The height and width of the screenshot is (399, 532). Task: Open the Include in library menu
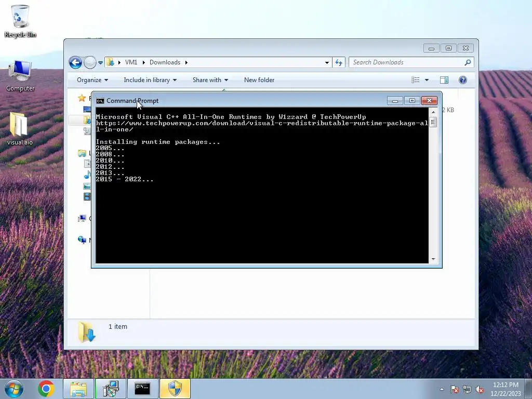coord(150,79)
